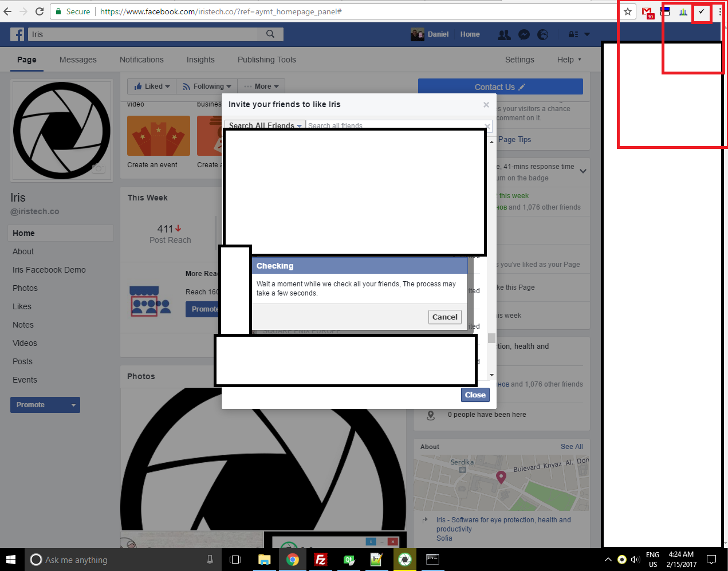Switch to Chrome in the taskbar
The width and height of the screenshot is (728, 571).
click(x=292, y=560)
